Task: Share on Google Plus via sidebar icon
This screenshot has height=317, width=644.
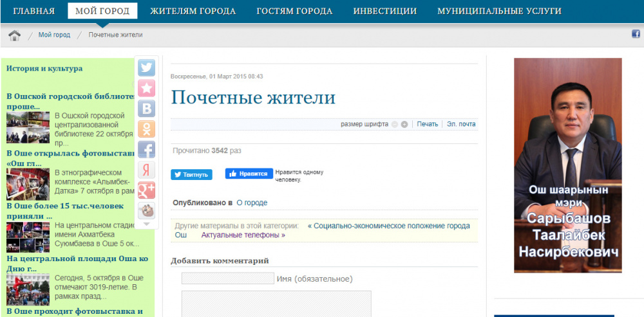Action: coord(146,190)
